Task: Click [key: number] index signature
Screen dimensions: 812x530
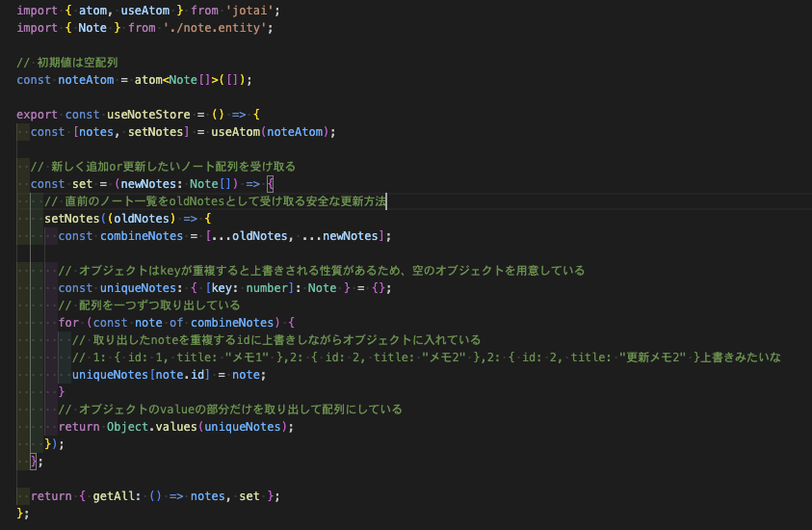Action: 249,288
